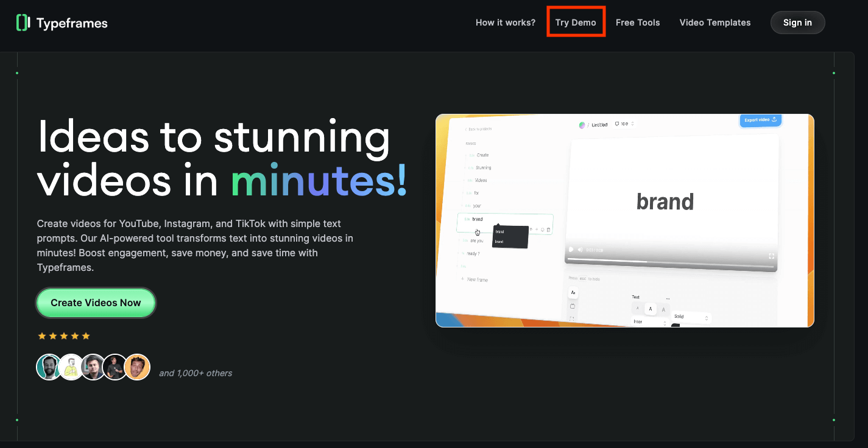Open the Inter font dropdown
Image resolution: width=868 pixels, height=448 pixels.
649,322
